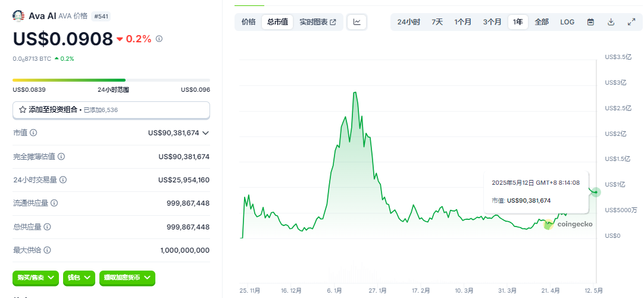
Task: Select the 3个月 time range tab
Action: [x=492, y=22]
